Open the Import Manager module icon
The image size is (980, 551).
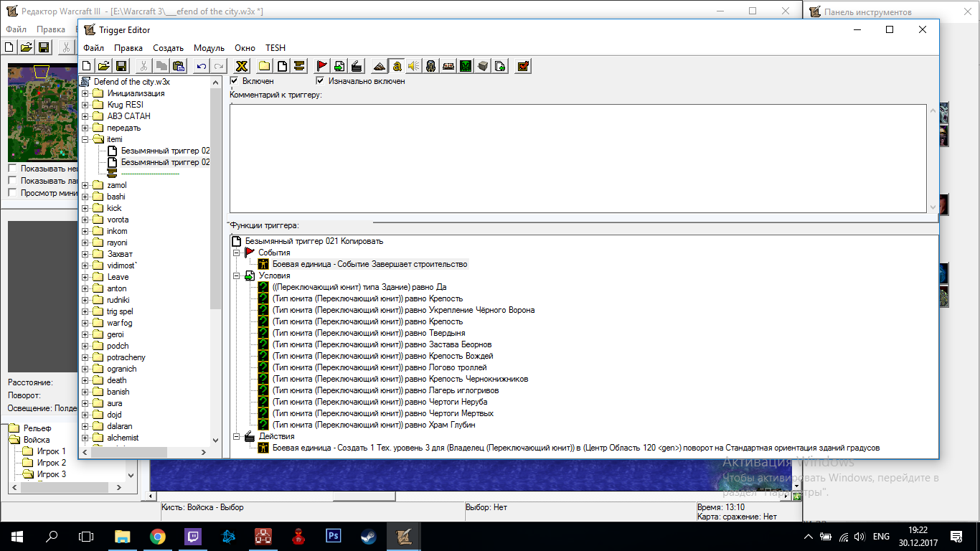[x=500, y=66]
